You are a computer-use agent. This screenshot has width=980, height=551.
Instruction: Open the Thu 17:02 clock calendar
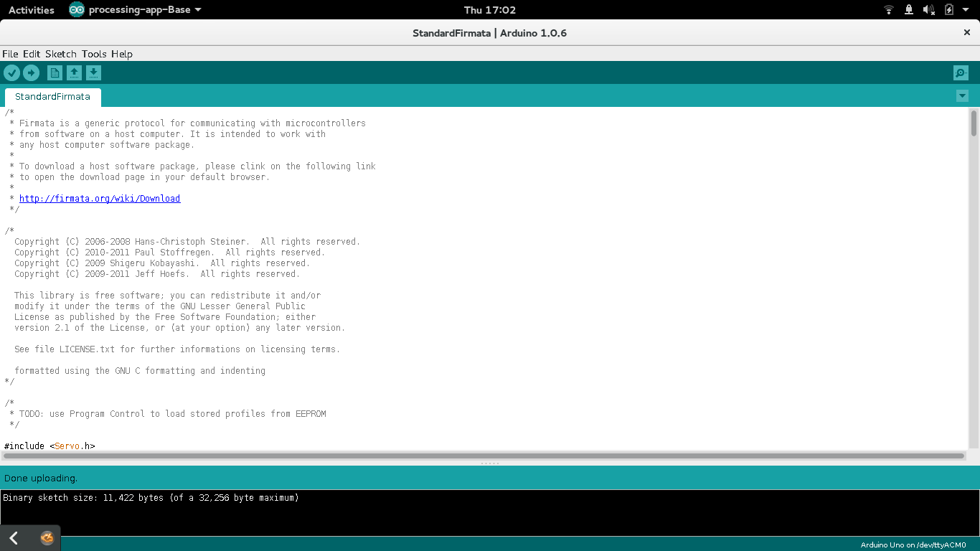tap(490, 10)
